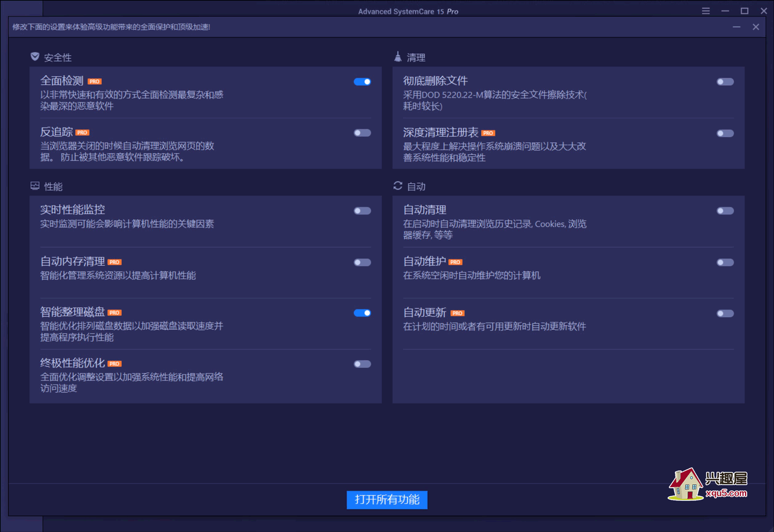Click the 反追踪 title text
Screen dimensions: 774x532
pos(57,132)
